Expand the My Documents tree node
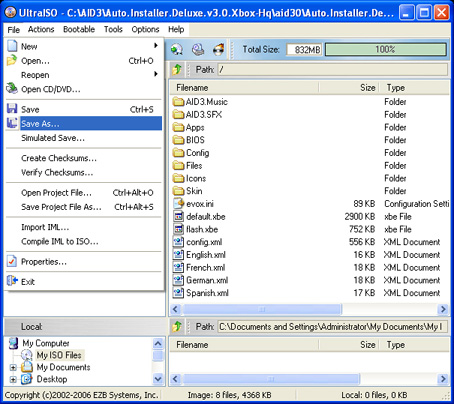The width and height of the screenshot is (454, 404). 13,367
